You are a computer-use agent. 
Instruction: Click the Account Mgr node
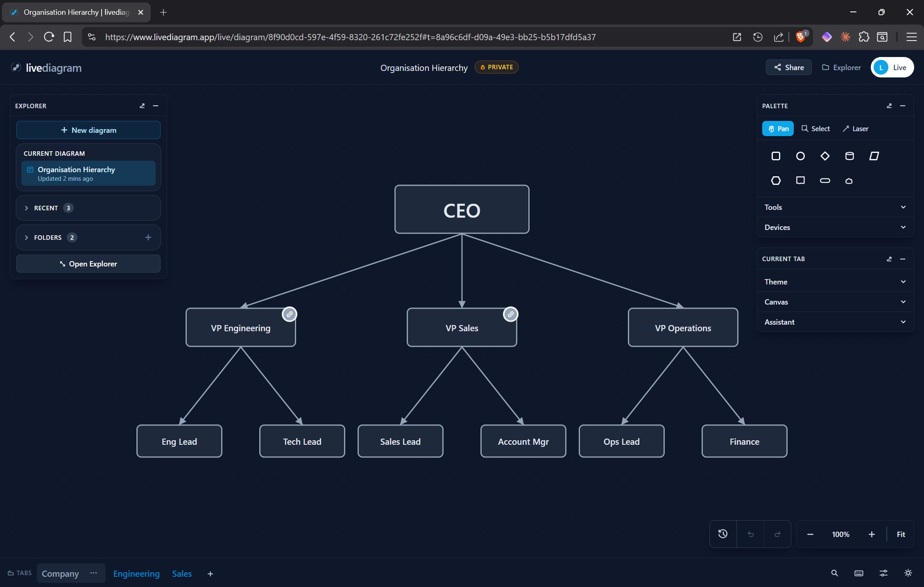[x=523, y=441]
